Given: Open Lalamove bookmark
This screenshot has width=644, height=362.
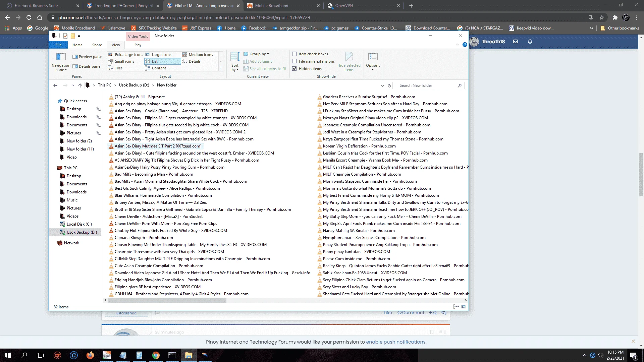Looking at the screenshot, I should (x=113, y=28).
